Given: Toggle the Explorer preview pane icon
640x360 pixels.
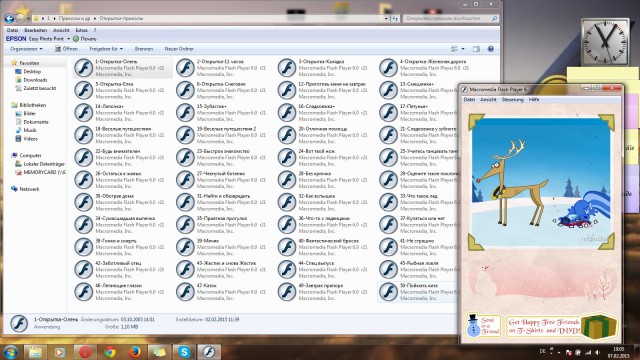Looking at the screenshot, I should click(x=476, y=49).
